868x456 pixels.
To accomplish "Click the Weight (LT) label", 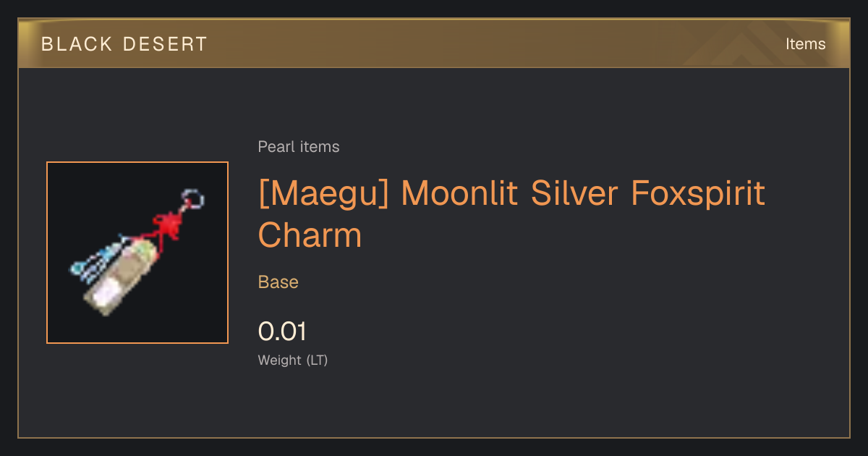I will point(293,360).
